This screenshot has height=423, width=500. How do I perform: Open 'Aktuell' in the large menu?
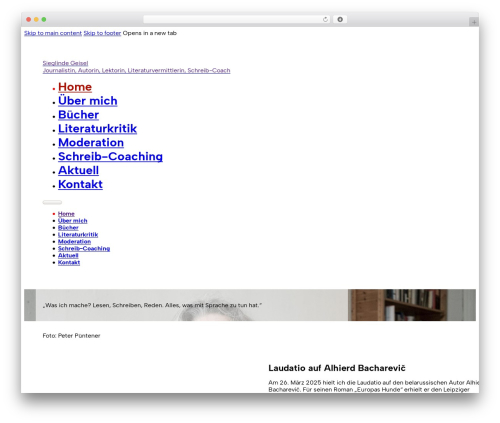pyautogui.click(x=78, y=170)
